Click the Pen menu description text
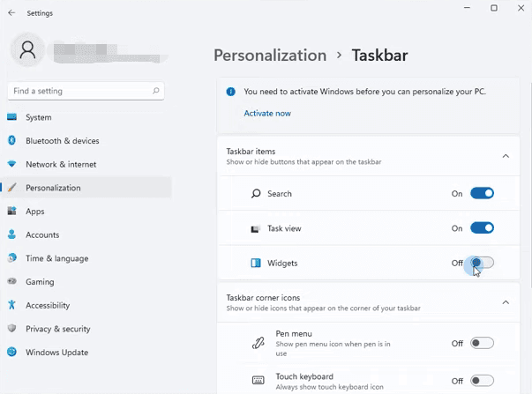Viewport: 532px width, 394px height. coord(333,348)
